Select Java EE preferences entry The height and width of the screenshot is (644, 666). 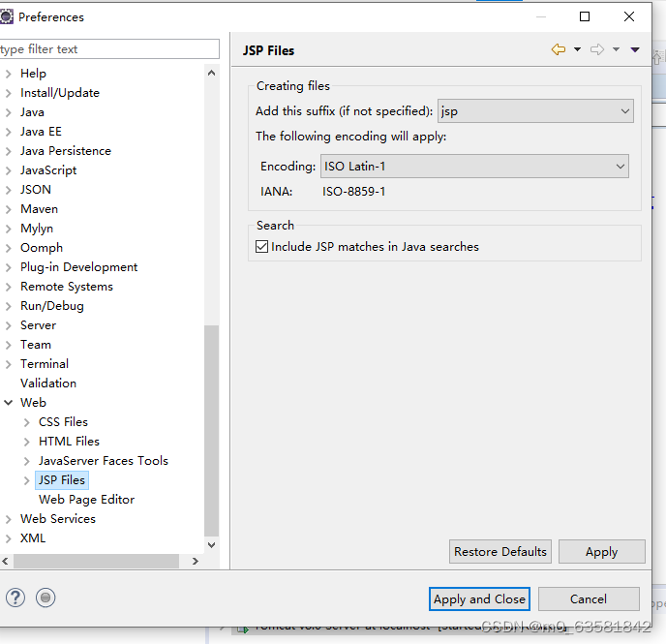click(x=41, y=132)
